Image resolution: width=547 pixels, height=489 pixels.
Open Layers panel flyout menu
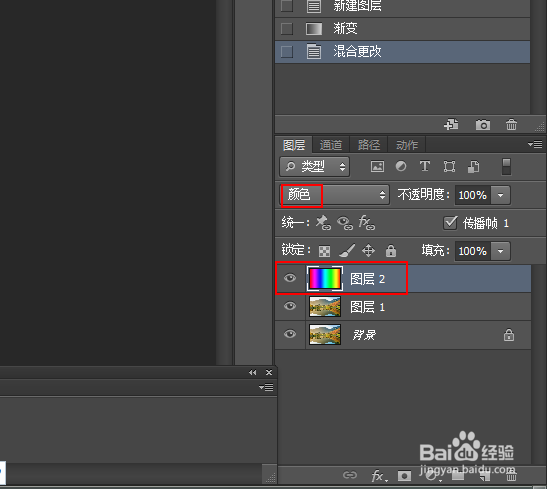coord(535,144)
